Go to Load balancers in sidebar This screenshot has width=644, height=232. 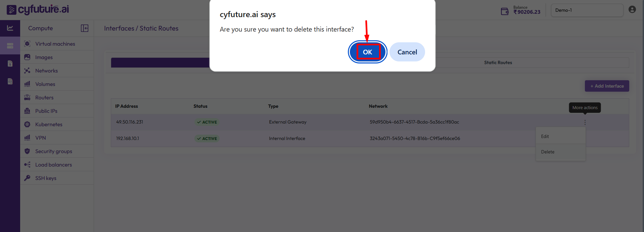click(x=53, y=165)
